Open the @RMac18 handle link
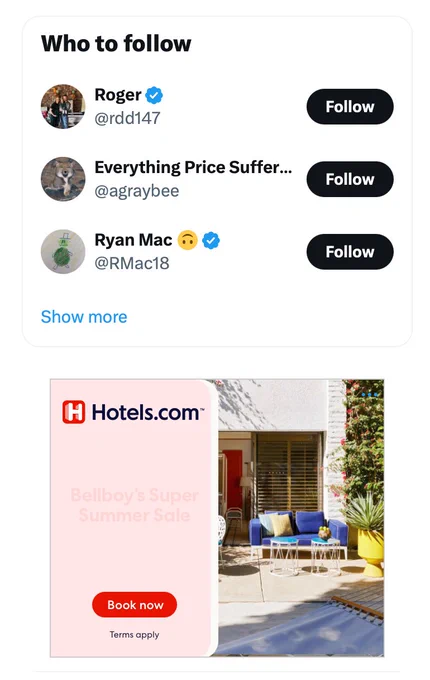This screenshot has height=680, width=430. 132,263
